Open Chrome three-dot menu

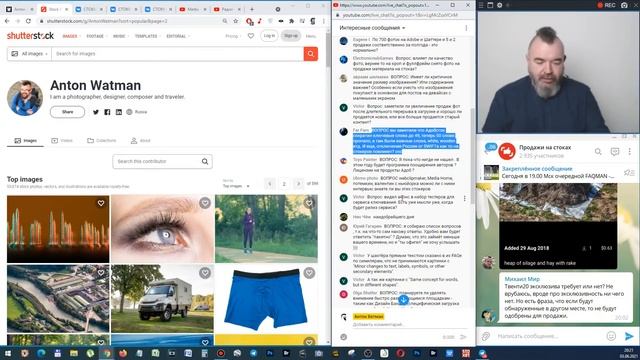click(324, 21)
